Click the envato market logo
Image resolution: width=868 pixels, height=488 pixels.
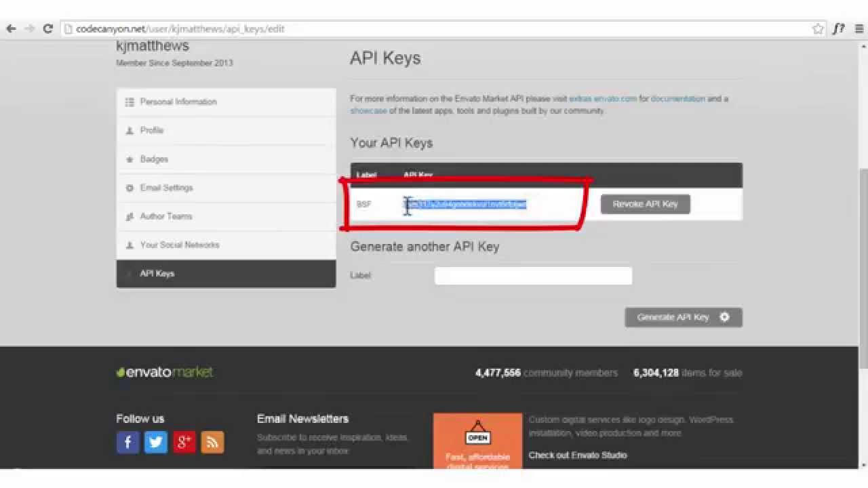165,372
